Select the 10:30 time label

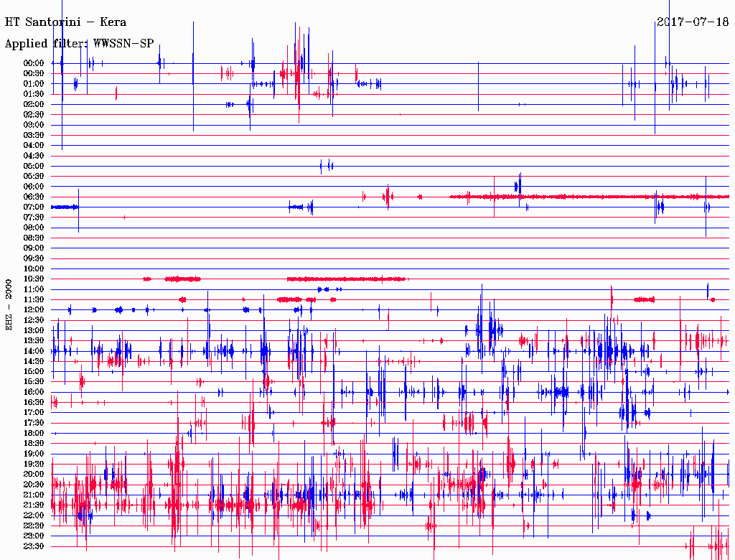[x=34, y=279]
